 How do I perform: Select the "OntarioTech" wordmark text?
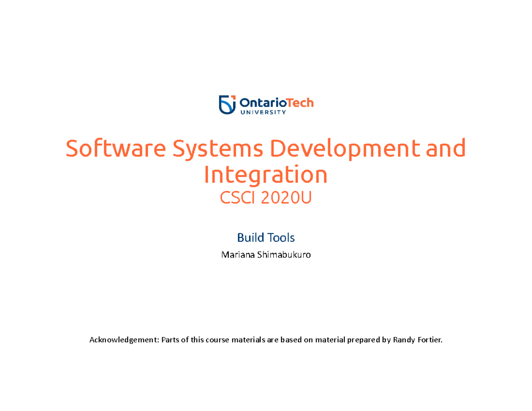[276, 103]
